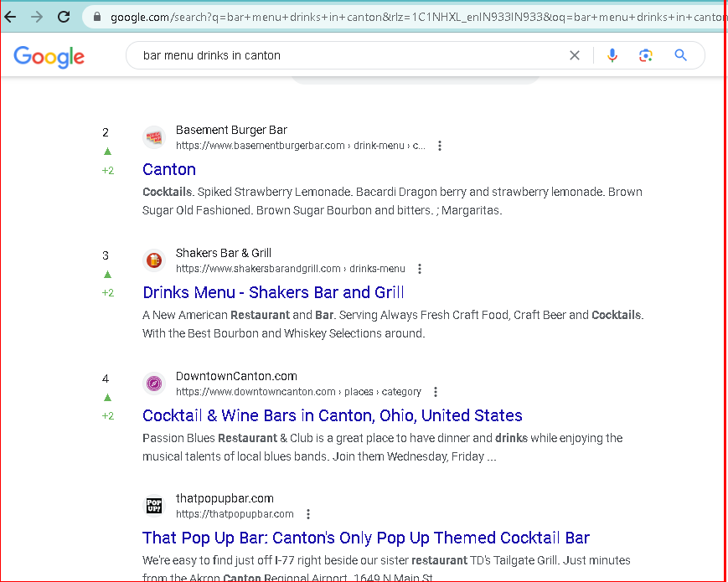
Task: Click thatpopupbar.com favicon
Action: (x=154, y=506)
